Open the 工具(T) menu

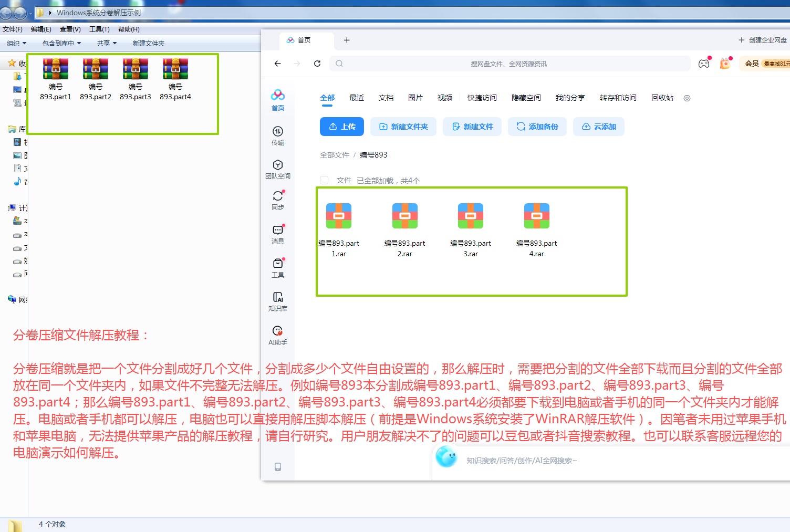99,29
